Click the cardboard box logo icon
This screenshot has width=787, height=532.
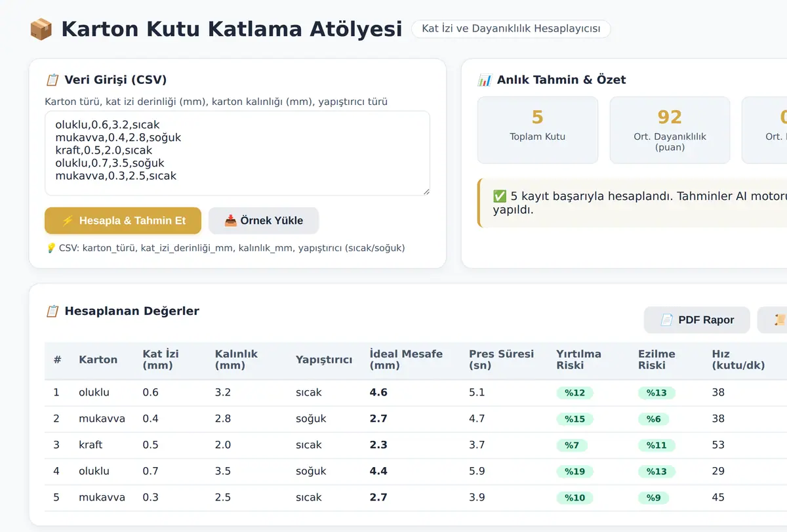41,30
